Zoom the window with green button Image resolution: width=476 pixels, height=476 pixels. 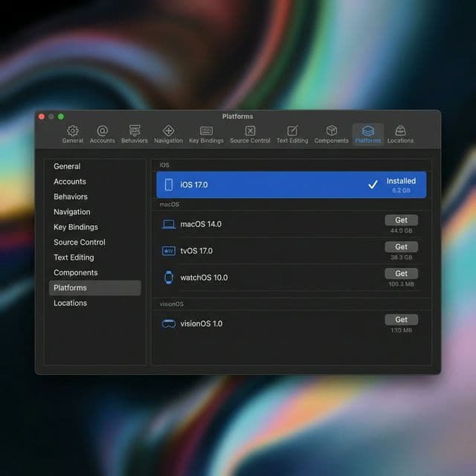(61, 117)
